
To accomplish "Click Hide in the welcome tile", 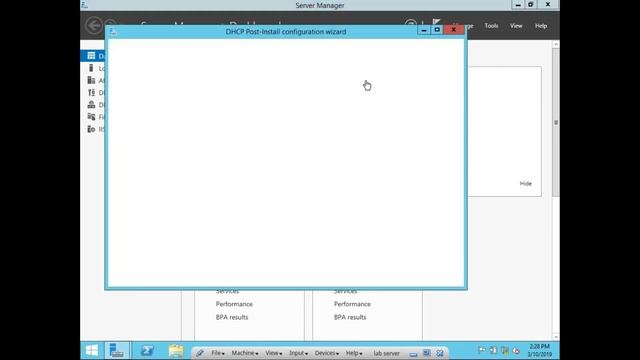I will tap(526, 184).
